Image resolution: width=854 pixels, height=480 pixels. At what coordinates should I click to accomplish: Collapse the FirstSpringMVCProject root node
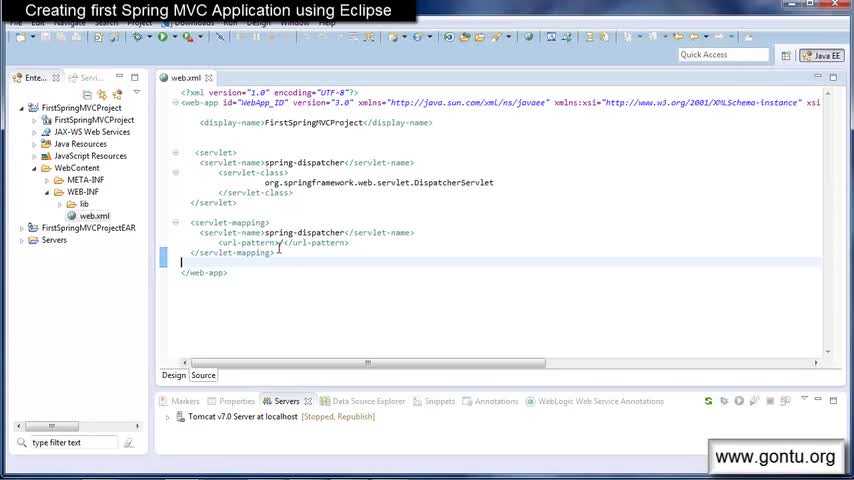(x=22, y=108)
